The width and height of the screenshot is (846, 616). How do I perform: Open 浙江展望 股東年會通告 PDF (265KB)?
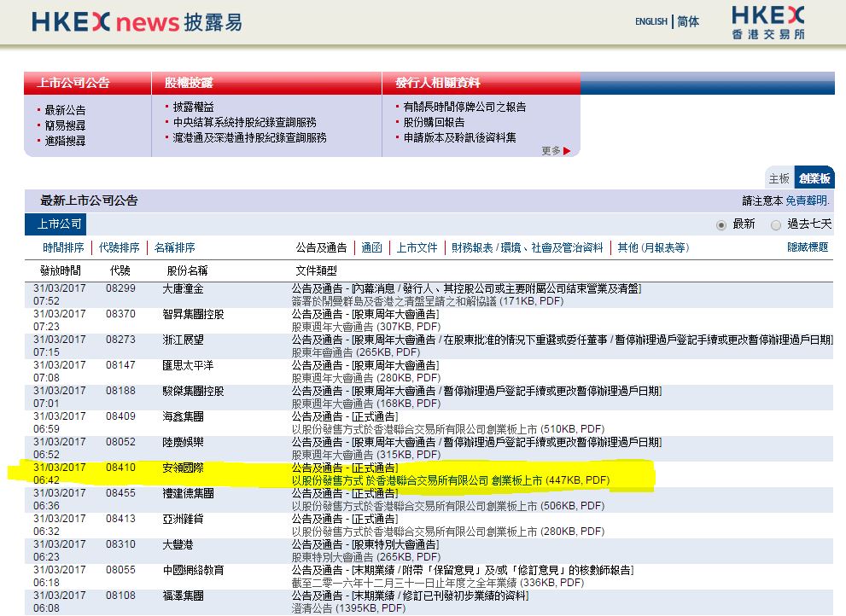[356, 352]
